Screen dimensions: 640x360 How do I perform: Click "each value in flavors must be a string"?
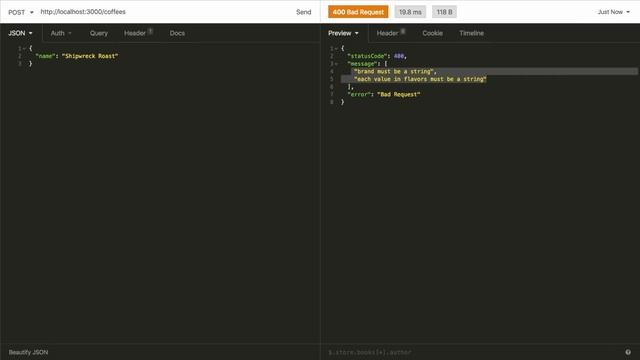pos(420,79)
